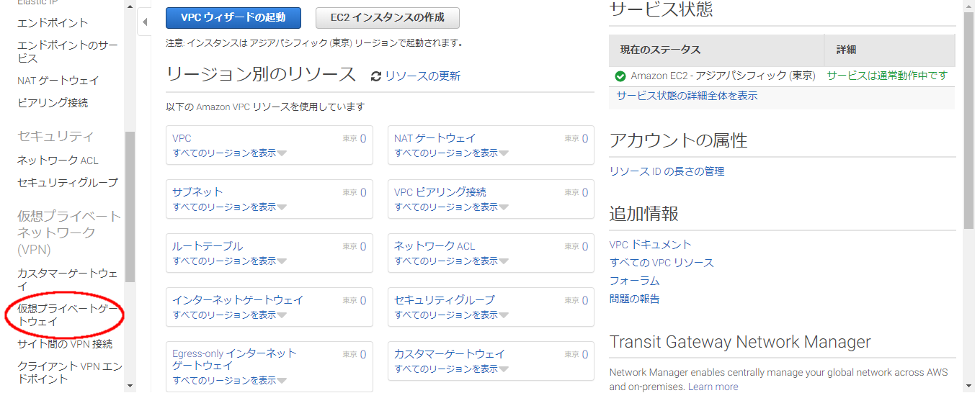The image size is (980, 393).
Task: Click リソース ID の長さの管理 link
Action: tap(667, 171)
